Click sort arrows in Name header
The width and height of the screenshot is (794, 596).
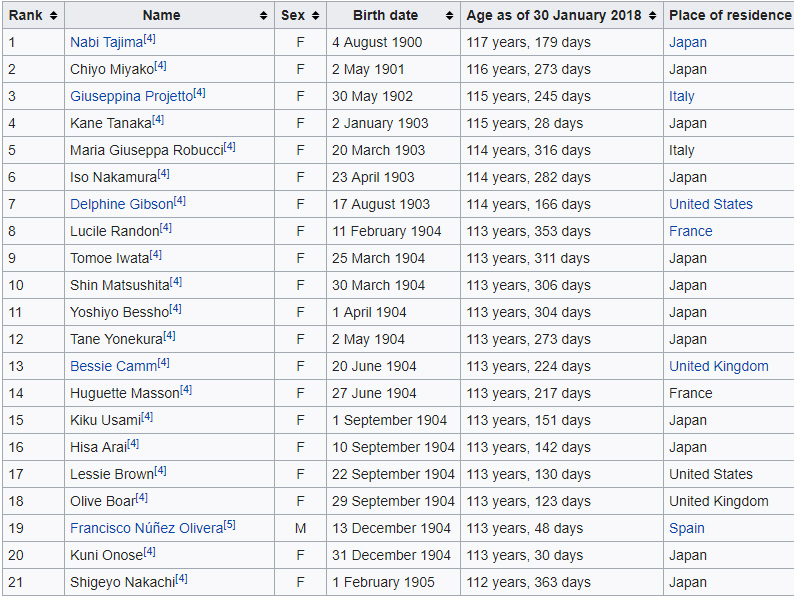(263, 15)
